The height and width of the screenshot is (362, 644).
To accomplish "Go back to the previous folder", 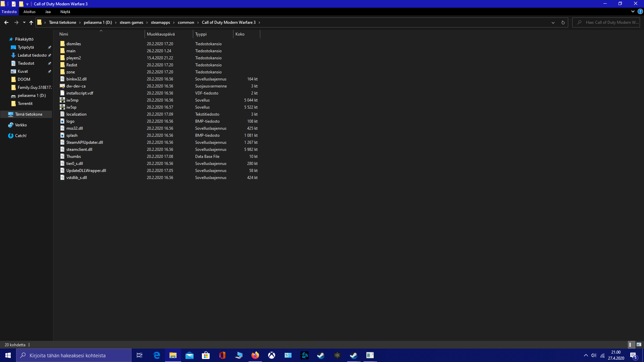I will pos(6,22).
